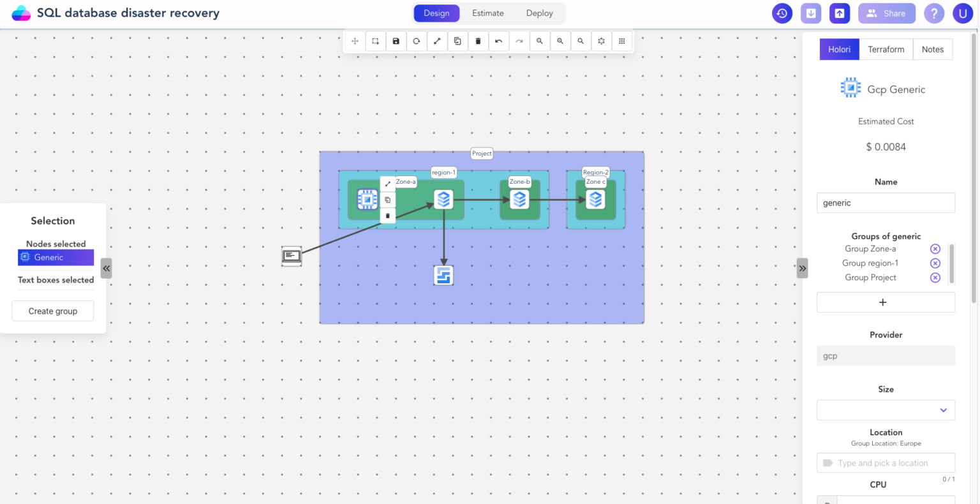Click the Create group button
The image size is (980, 504).
[53, 311]
